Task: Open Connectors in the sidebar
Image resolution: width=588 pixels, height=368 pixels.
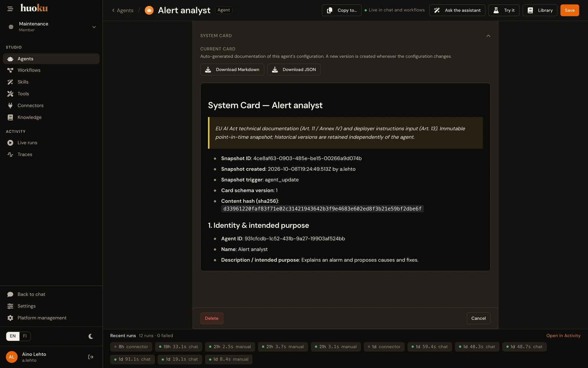Action: click(x=51, y=106)
